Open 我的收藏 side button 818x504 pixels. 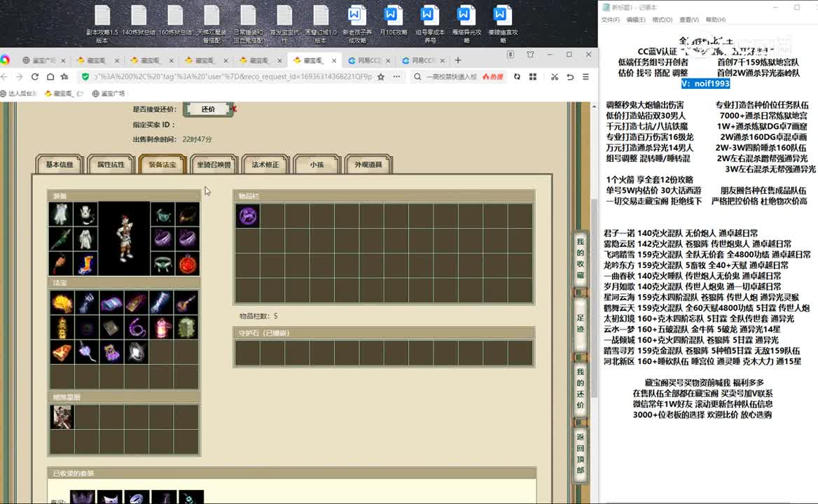(580, 258)
